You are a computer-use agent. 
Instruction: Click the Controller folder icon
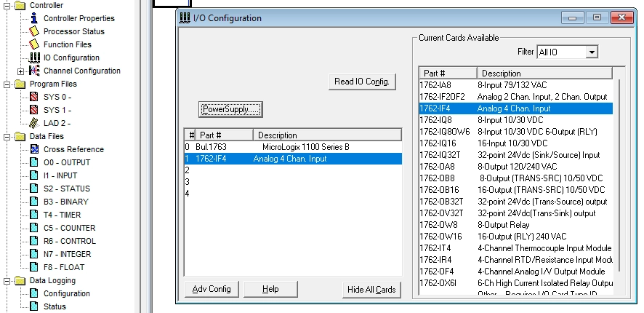pos(20,6)
